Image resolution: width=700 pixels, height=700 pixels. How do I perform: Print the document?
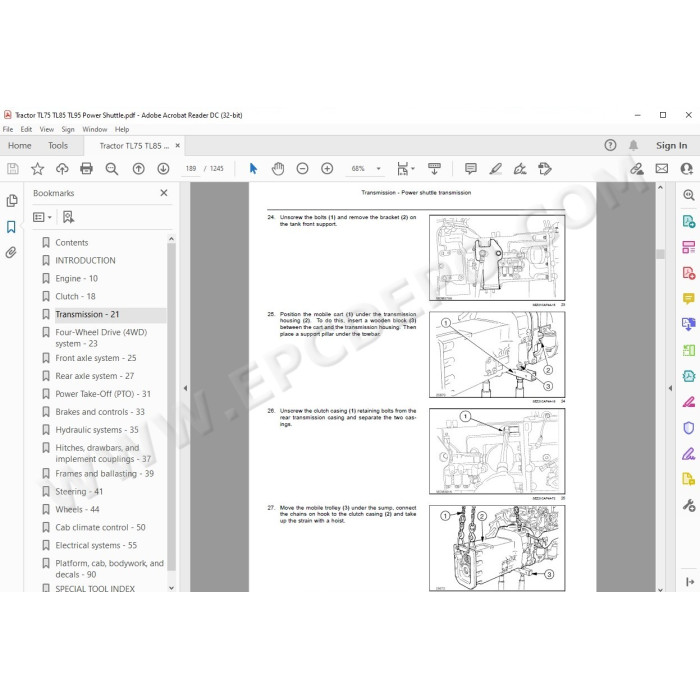(86, 169)
